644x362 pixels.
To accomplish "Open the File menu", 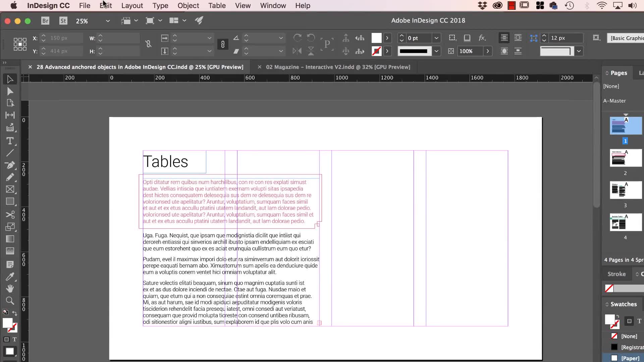I will click(x=85, y=5).
